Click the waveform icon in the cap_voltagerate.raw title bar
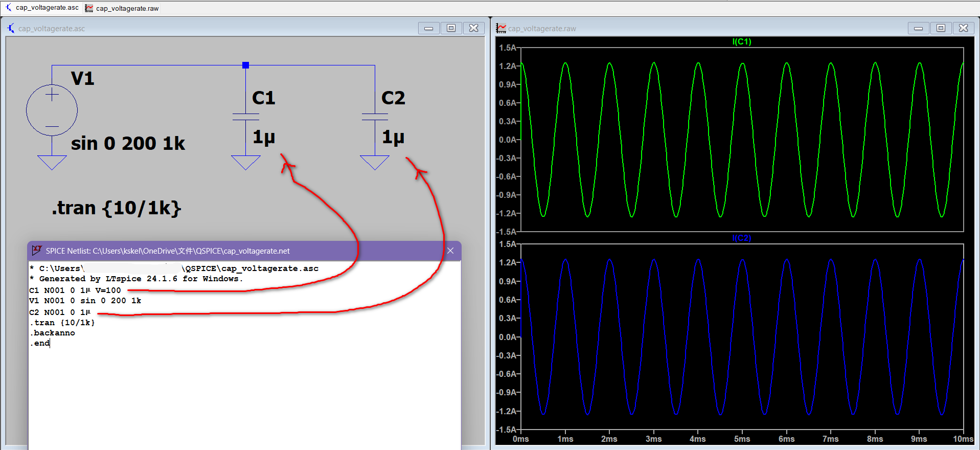 (501, 28)
